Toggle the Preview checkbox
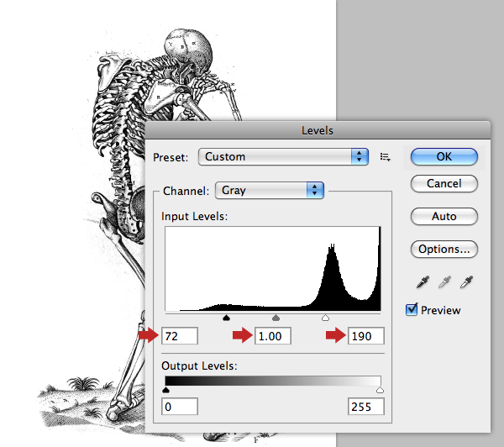Image resolution: width=504 pixels, height=447 pixels. pyautogui.click(x=412, y=310)
